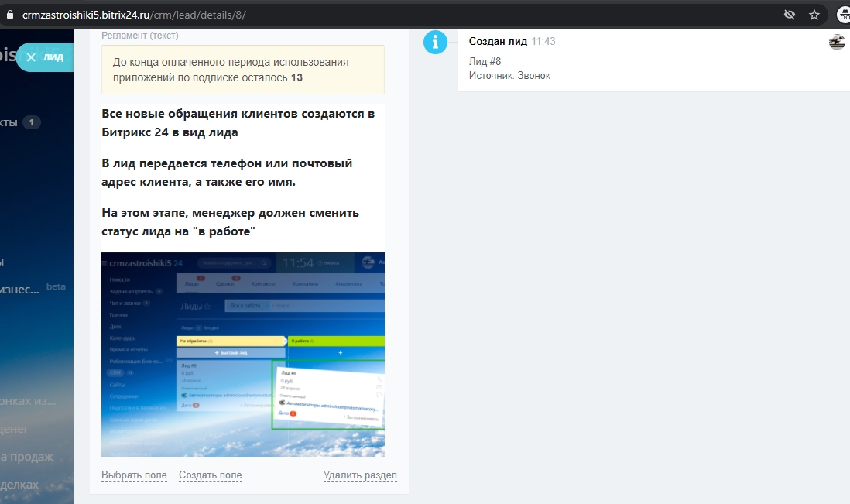
Task: Close the ЛИД panel with the X
Action: click(x=31, y=57)
